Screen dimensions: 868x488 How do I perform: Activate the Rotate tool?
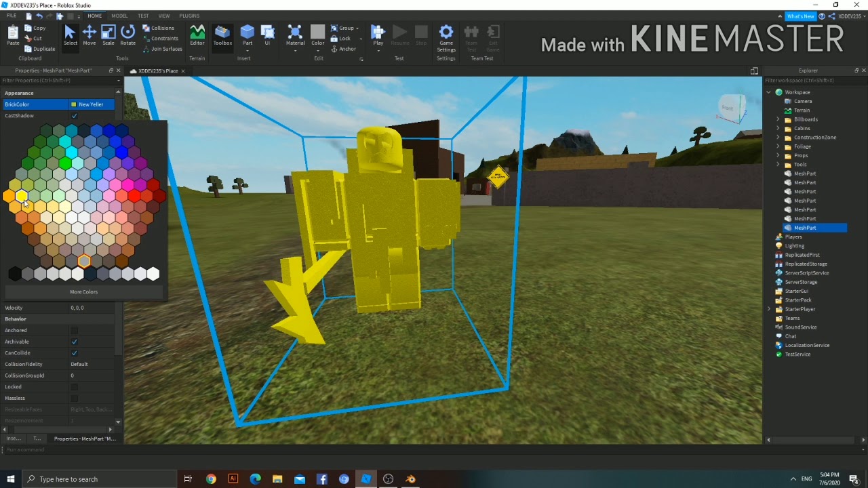click(127, 36)
